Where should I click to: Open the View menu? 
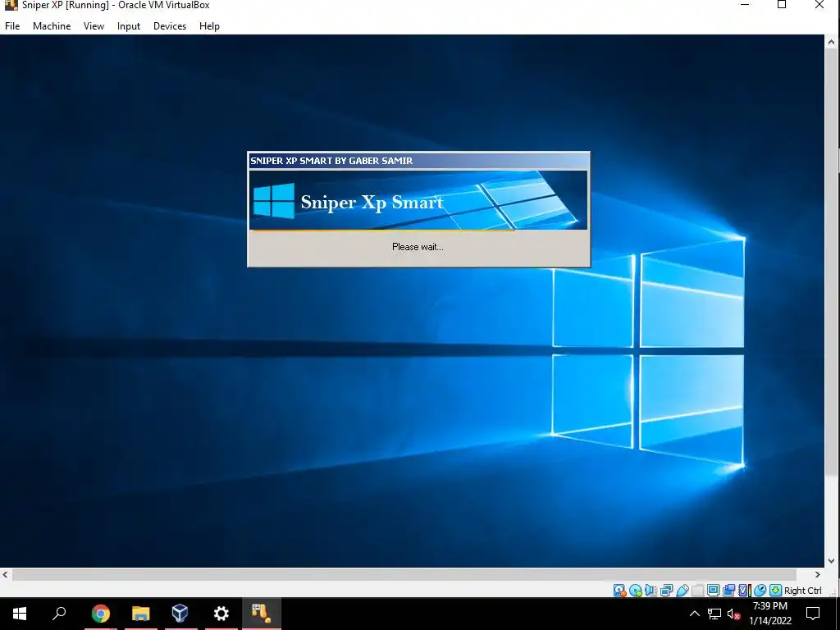94,25
